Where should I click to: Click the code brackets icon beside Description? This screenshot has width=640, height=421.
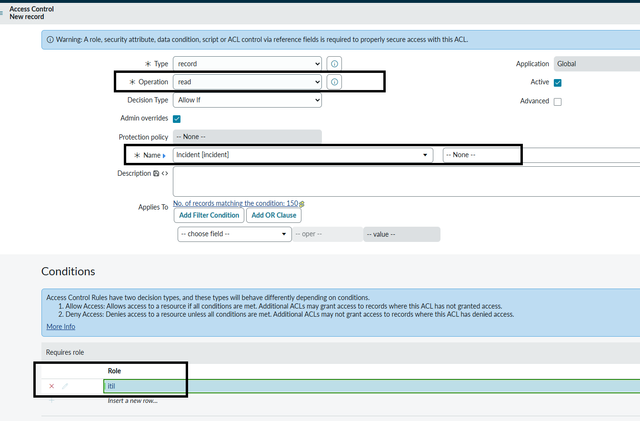164,174
